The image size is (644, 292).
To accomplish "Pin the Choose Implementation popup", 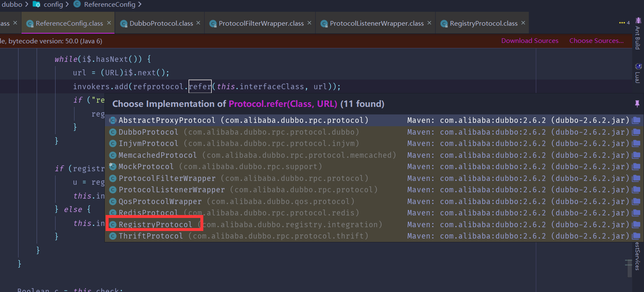I will point(637,104).
